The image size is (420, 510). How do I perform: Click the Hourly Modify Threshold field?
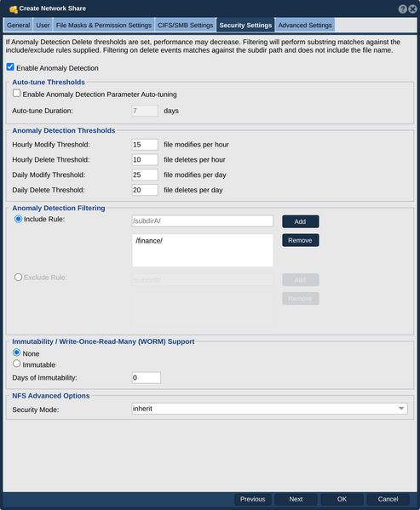(x=145, y=145)
